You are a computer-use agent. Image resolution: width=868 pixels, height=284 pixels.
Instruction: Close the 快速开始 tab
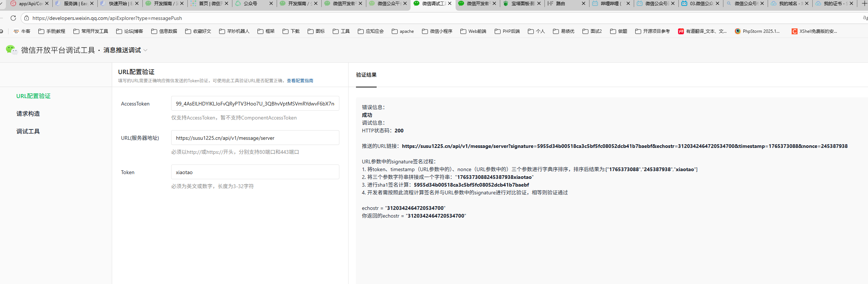pos(137,3)
